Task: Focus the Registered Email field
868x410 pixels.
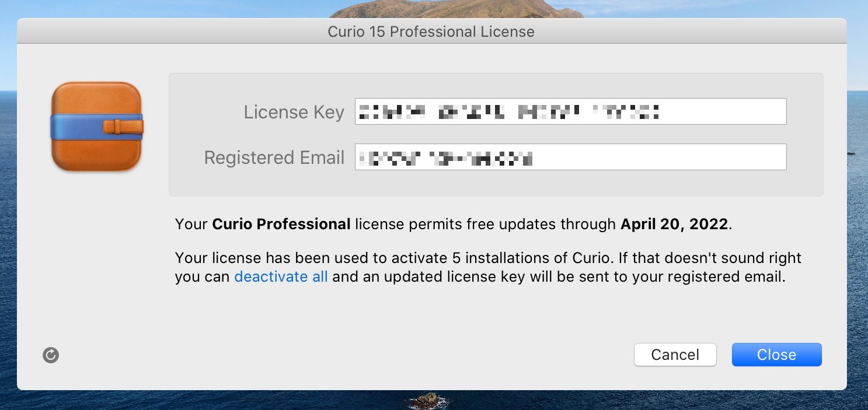Action: (x=660, y=157)
